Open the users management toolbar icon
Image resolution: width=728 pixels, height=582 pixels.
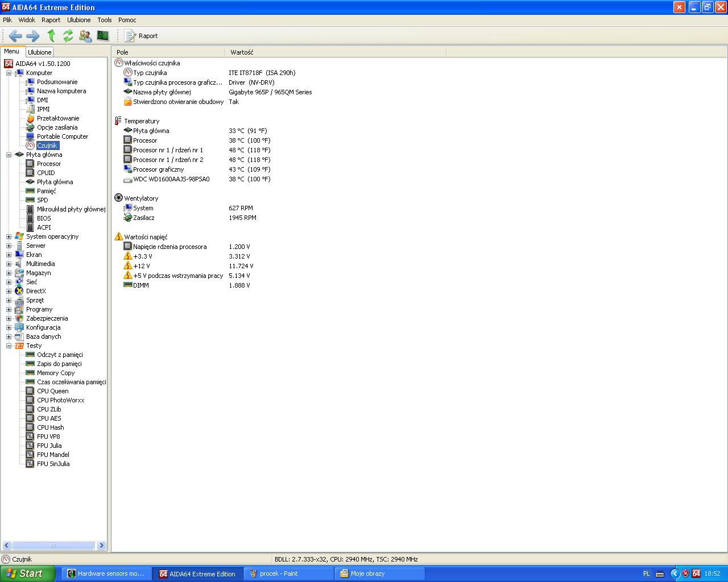click(x=85, y=36)
